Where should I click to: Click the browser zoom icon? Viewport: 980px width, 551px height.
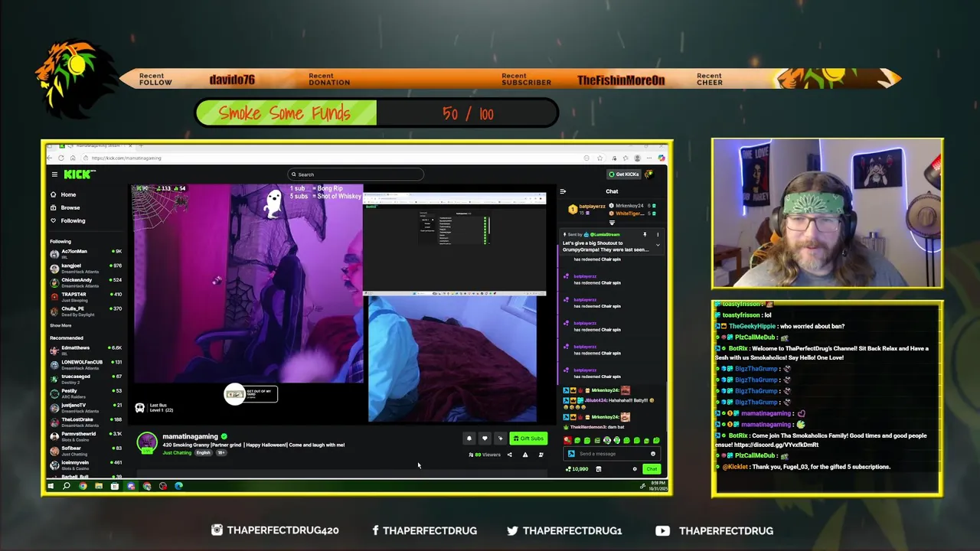coord(586,158)
